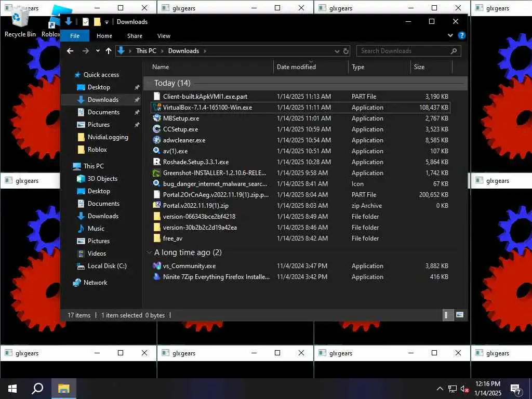Click the network tray icon
The height and width of the screenshot is (399, 532).
click(453, 389)
